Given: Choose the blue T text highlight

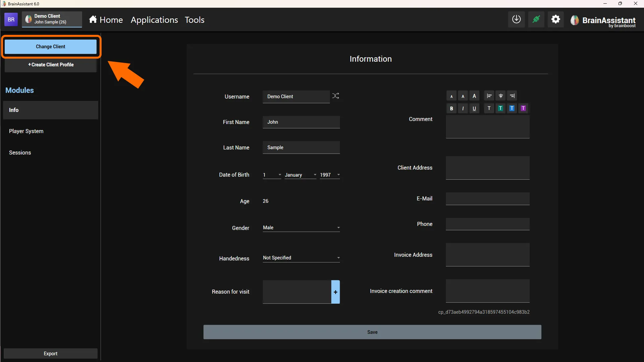Looking at the screenshot, I should pos(512,108).
